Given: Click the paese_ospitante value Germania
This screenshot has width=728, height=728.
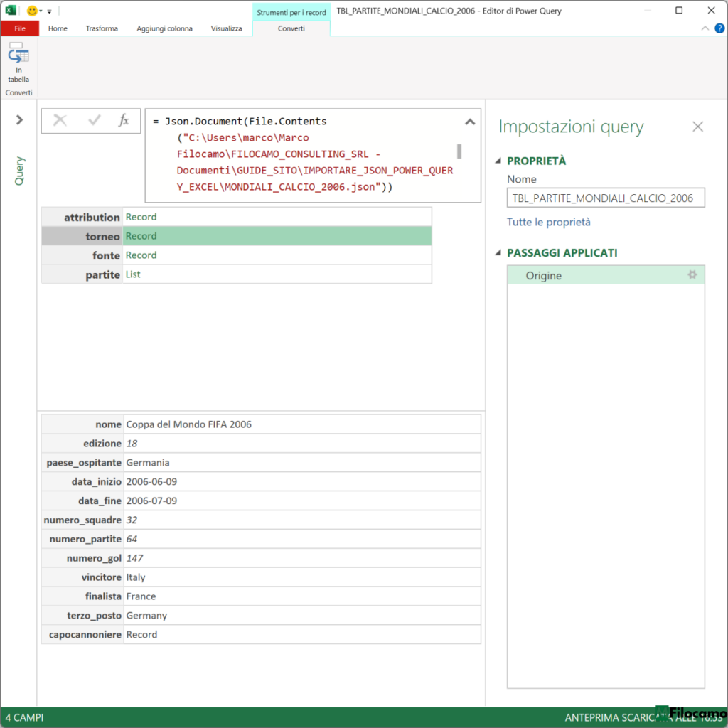Looking at the screenshot, I should tap(148, 462).
